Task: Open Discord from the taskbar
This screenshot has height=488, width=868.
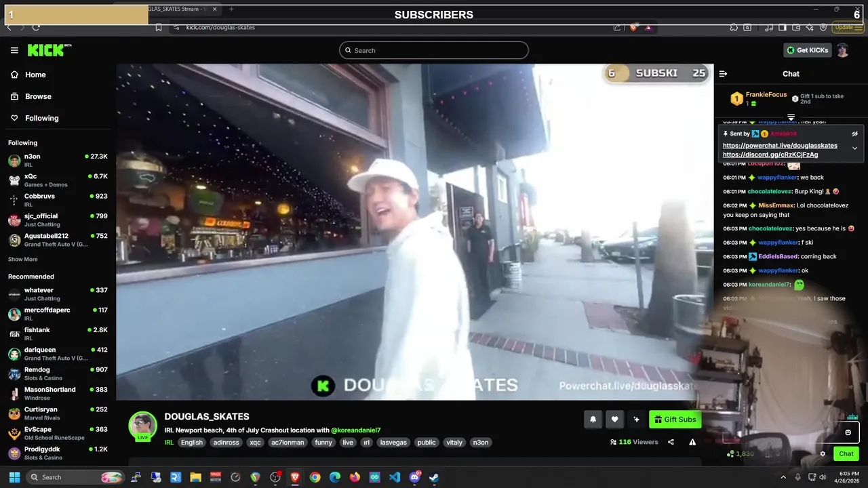Action: click(414, 477)
